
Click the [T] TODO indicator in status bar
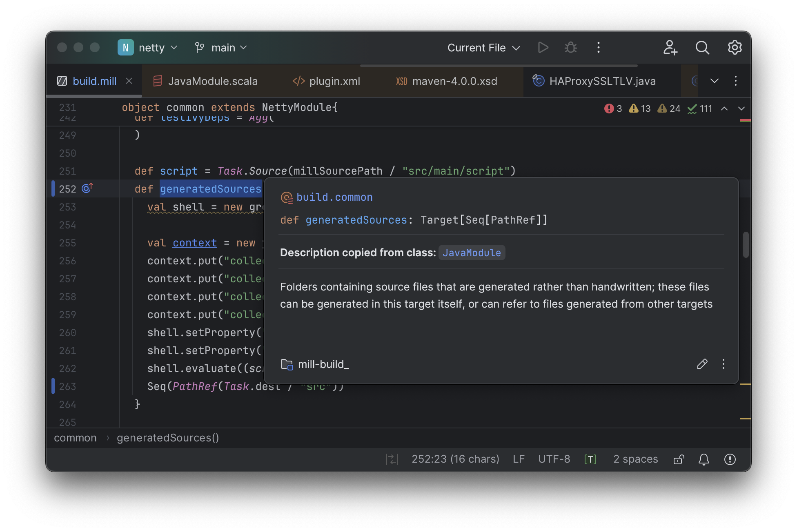coord(590,459)
